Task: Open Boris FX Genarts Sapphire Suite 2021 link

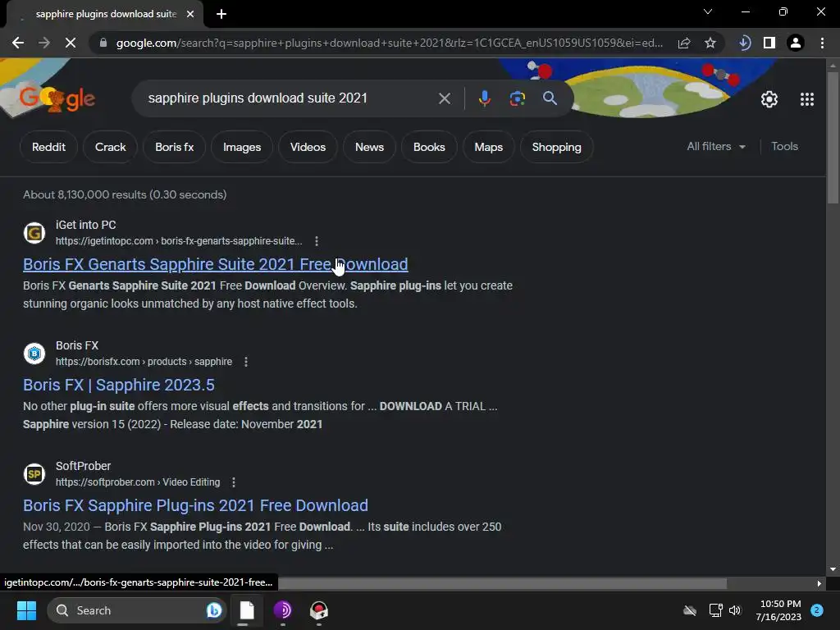Action: [x=216, y=264]
